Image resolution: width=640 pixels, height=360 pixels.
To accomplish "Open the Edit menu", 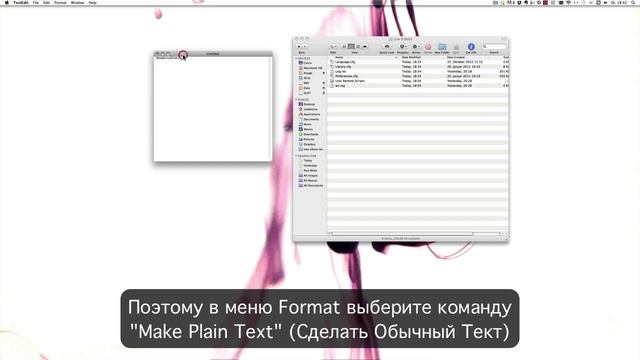I will coord(47,2).
